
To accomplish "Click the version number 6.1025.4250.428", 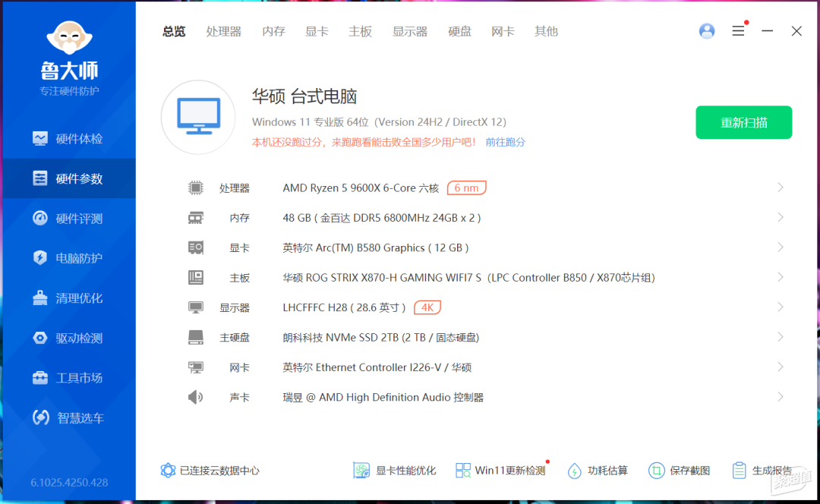I will tap(69, 482).
